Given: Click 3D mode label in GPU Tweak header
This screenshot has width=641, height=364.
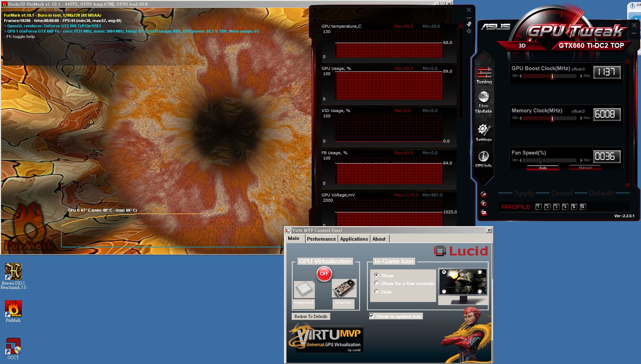Looking at the screenshot, I should pyautogui.click(x=522, y=46).
